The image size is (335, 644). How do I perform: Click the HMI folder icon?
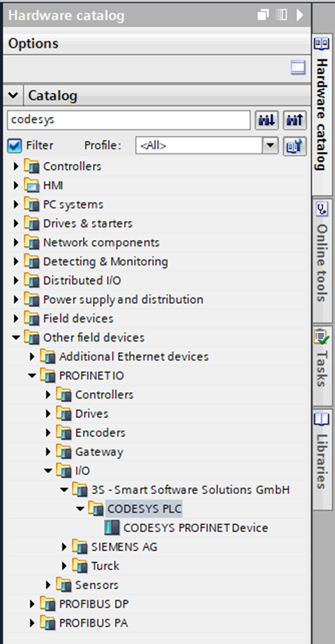pyautogui.click(x=31, y=185)
